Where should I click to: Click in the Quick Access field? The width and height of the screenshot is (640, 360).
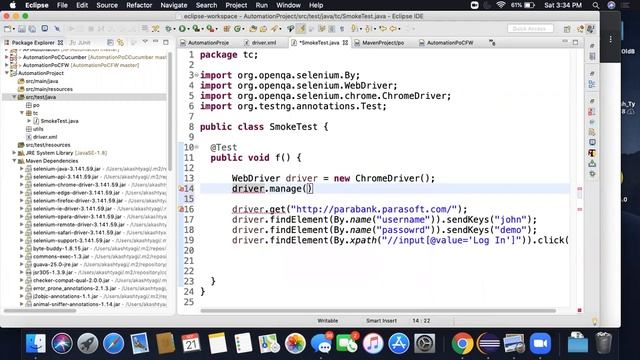click(530, 29)
